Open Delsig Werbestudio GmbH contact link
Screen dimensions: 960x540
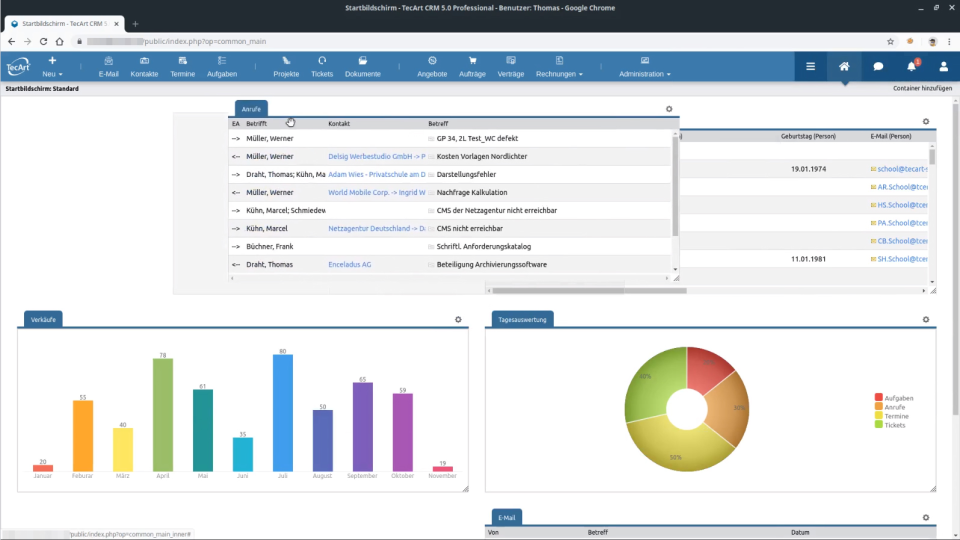click(x=377, y=156)
